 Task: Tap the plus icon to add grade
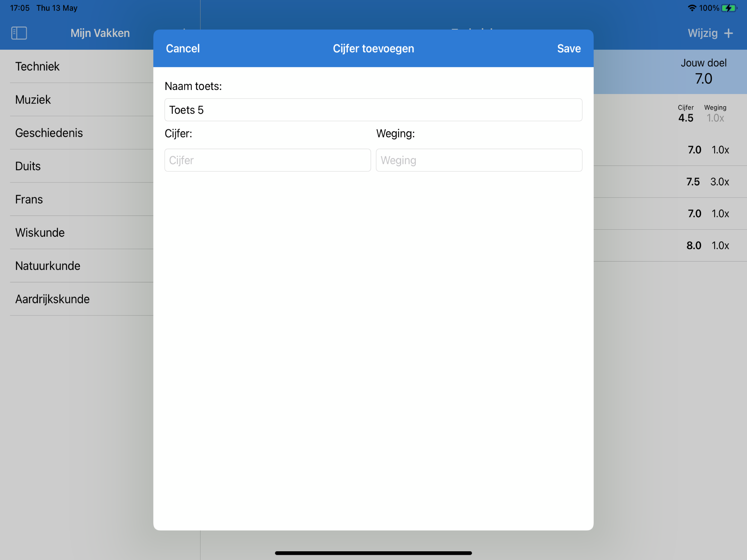pos(728,33)
